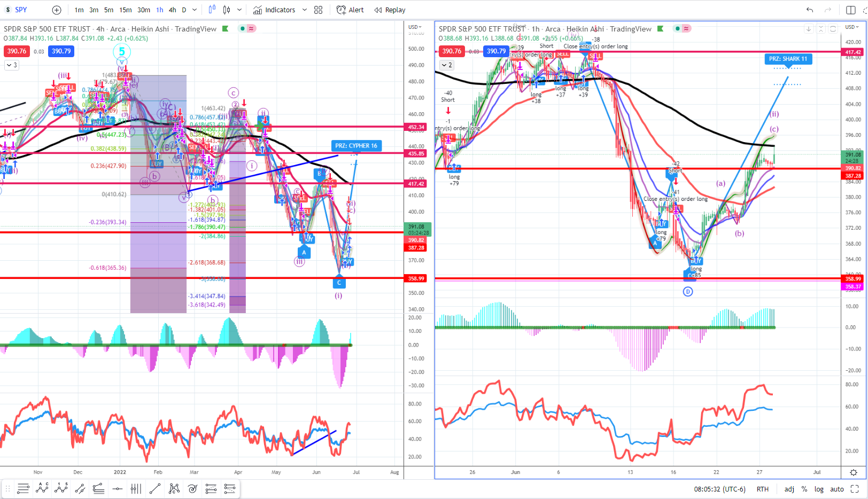The image size is (868, 499).
Task: Select the vertical lines drawing tool
Action: pos(136,488)
